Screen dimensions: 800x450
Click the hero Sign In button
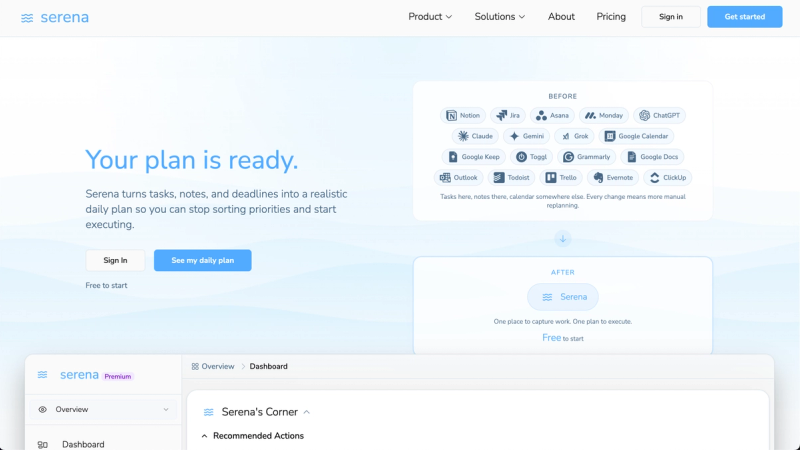(115, 260)
